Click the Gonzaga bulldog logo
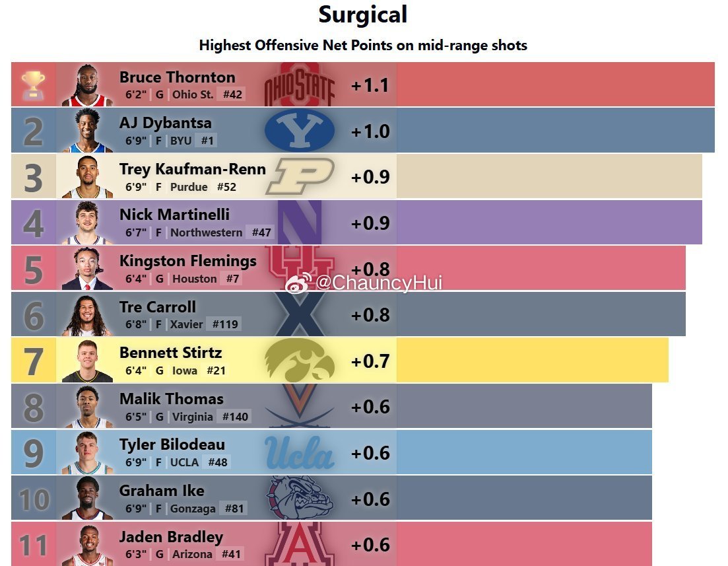The width and height of the screenshot is (728, 566). (300, 498)
